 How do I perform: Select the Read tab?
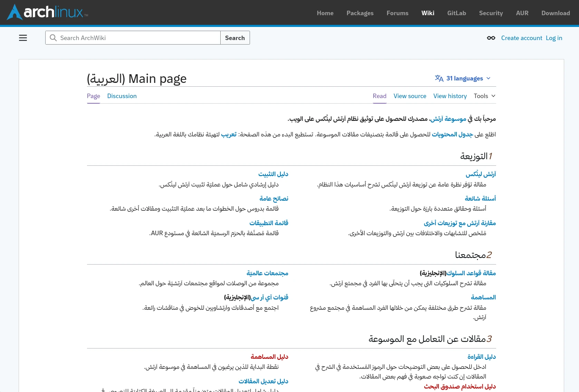click(x=379, y=96)
